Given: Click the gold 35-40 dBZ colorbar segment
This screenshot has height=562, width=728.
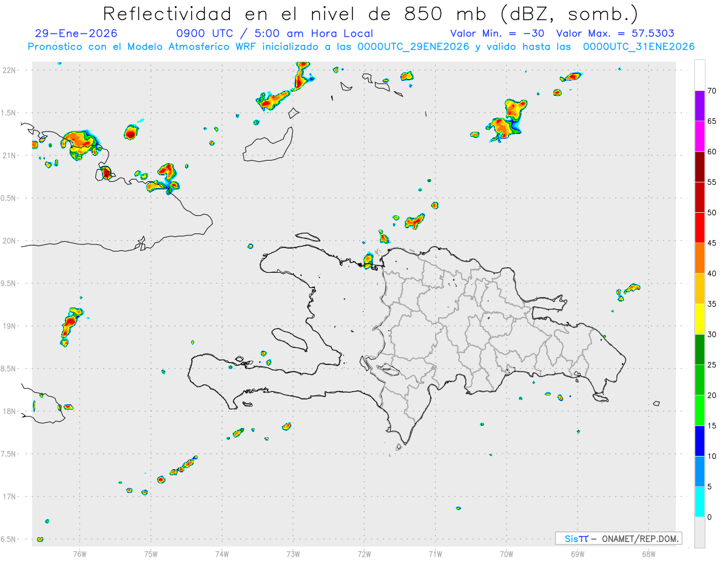Looking at the screenshot, I should coord(699,289).
